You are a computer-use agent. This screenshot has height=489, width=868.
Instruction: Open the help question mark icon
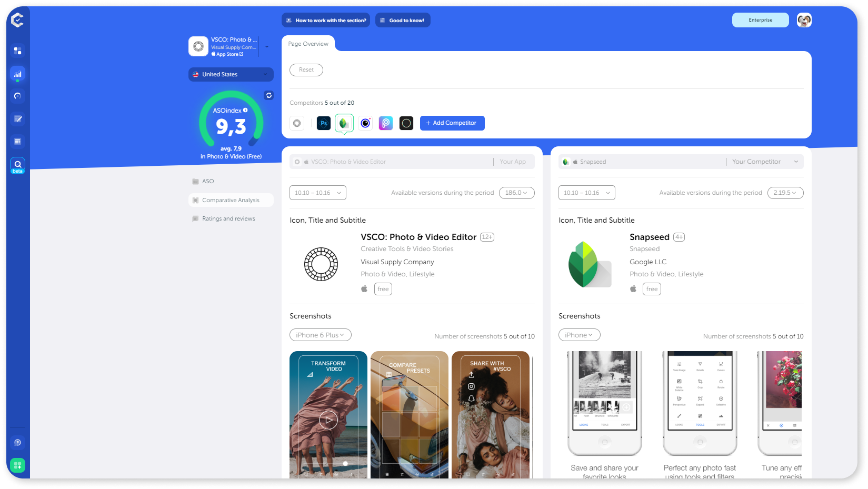point(17,443)
